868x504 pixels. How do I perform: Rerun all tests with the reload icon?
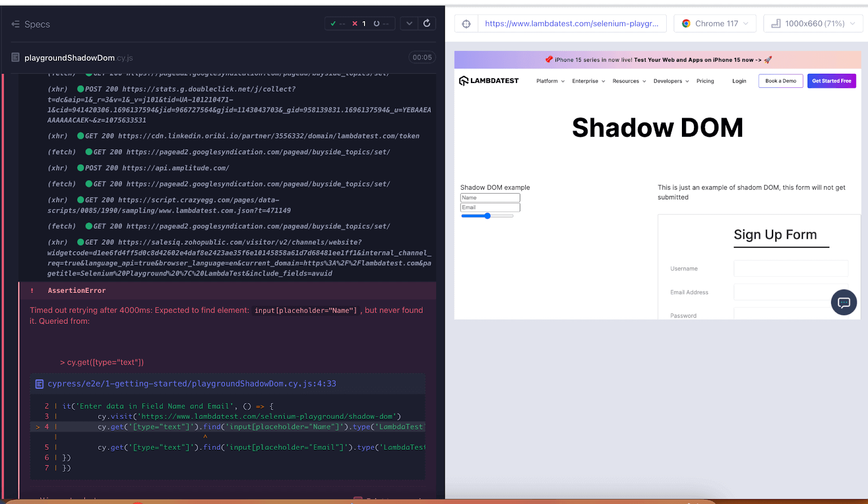point(427,23)
